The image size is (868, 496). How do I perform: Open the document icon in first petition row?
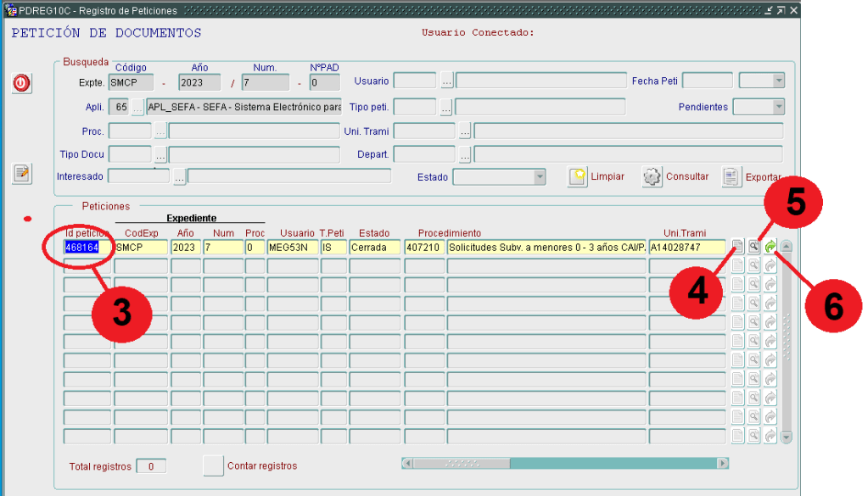tap(737, 248)
